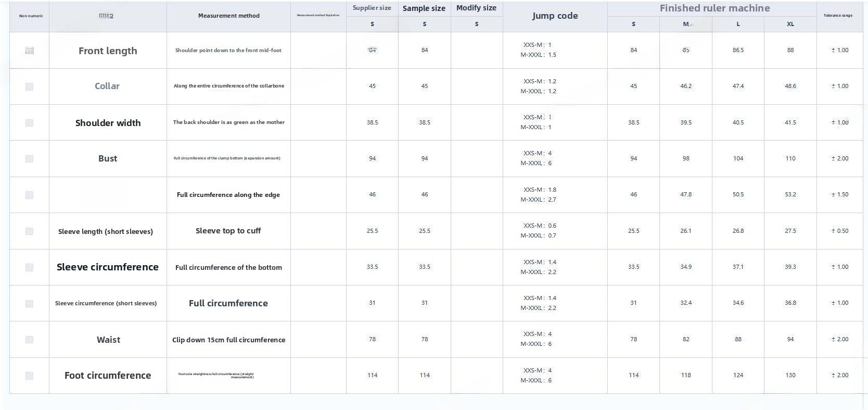Select the Modify size cell in Waist row
The width and height of the screenshot is (868, 410).
[476, 340]
